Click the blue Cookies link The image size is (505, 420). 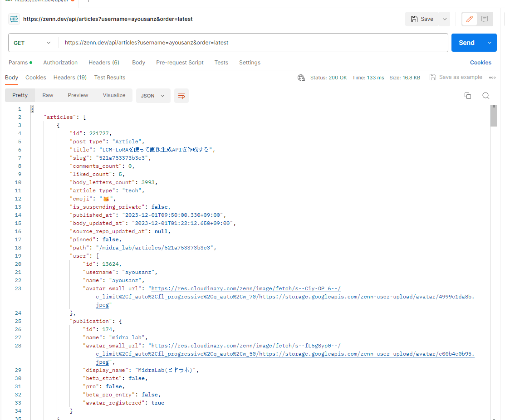pyautogui.click(x=480, y=63)
